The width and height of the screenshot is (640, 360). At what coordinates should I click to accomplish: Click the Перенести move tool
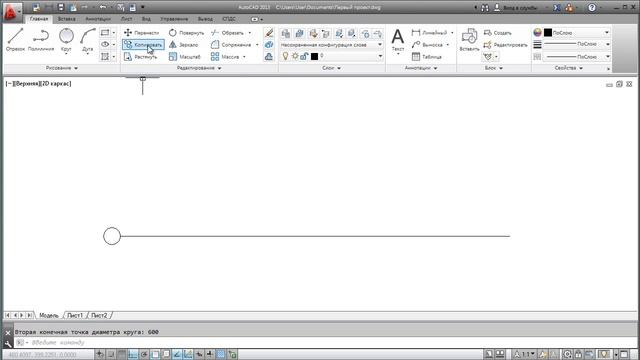[141, 33]
